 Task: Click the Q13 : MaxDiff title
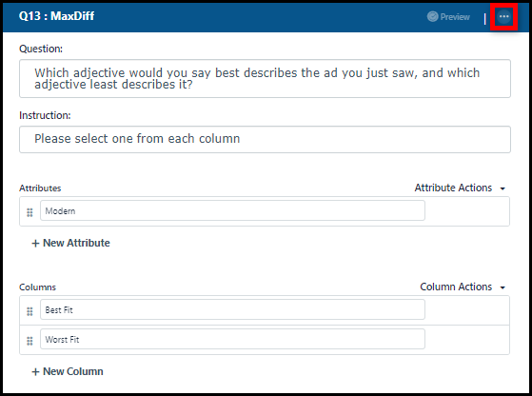[x=57, y=16]
